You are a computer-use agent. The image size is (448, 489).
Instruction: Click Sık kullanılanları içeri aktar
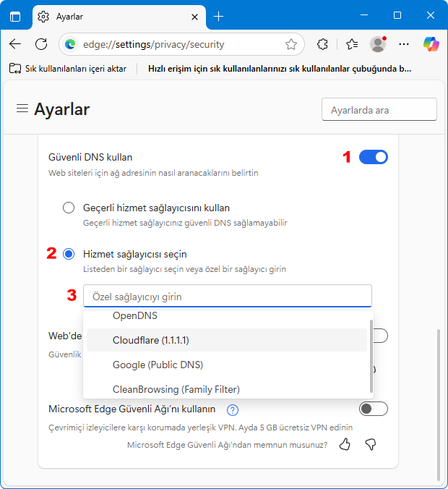pyautogui.click(x=68, y=69)
